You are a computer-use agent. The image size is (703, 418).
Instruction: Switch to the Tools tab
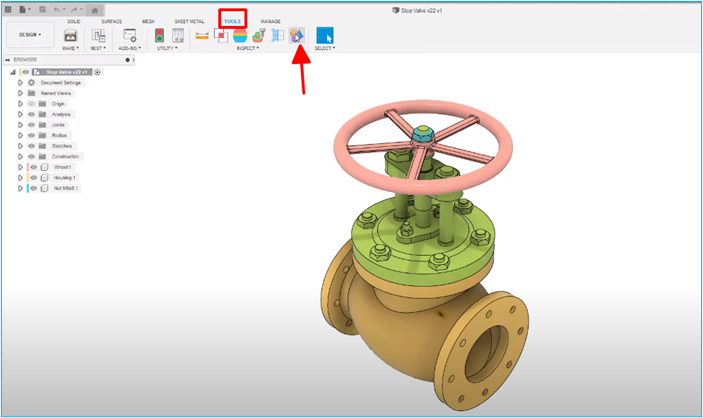point(232,21)
